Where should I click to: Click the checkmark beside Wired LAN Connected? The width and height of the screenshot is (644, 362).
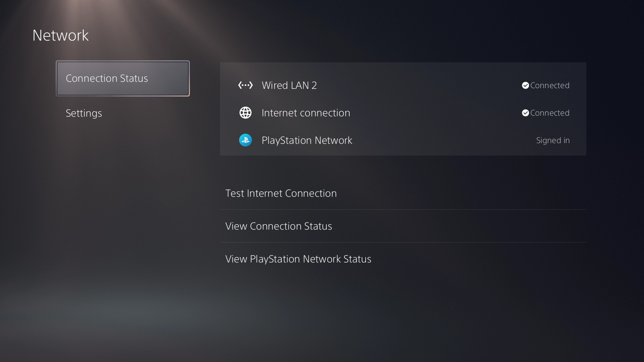click(x=525, y=85)
